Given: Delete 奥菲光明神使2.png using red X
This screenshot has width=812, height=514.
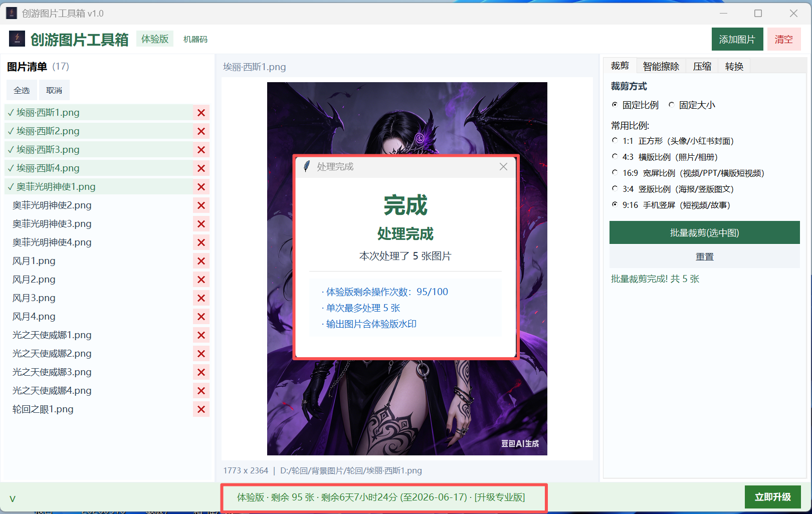Looking at the screenshot, I should click(x=201, y=205).
